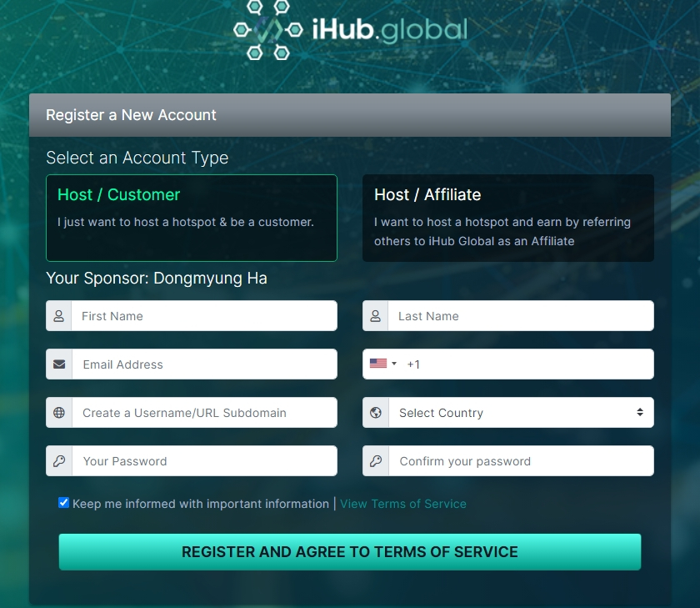Focus the Last Name input field
Image resolution: width=700 pixels, height=608 pixels.
(521, 316)
